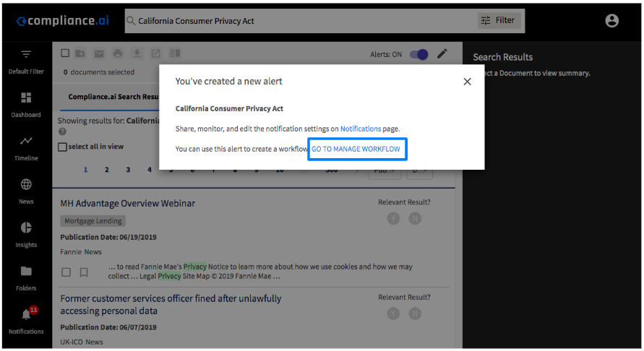644x351 pixels.
Task: Mark Former customer services result not relevant N
Action: (415, 313)
